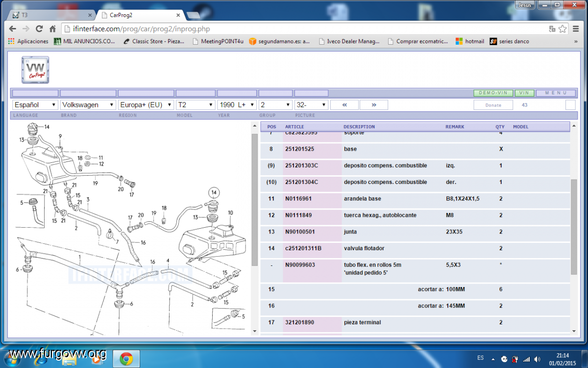
Task: Open the hotmail bookmark
Action: 470,42
